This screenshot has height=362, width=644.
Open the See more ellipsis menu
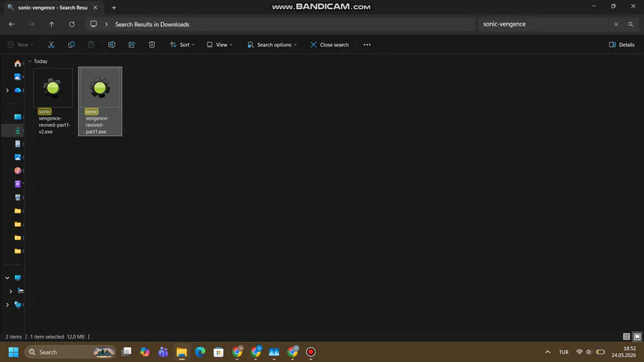[367, 45]
